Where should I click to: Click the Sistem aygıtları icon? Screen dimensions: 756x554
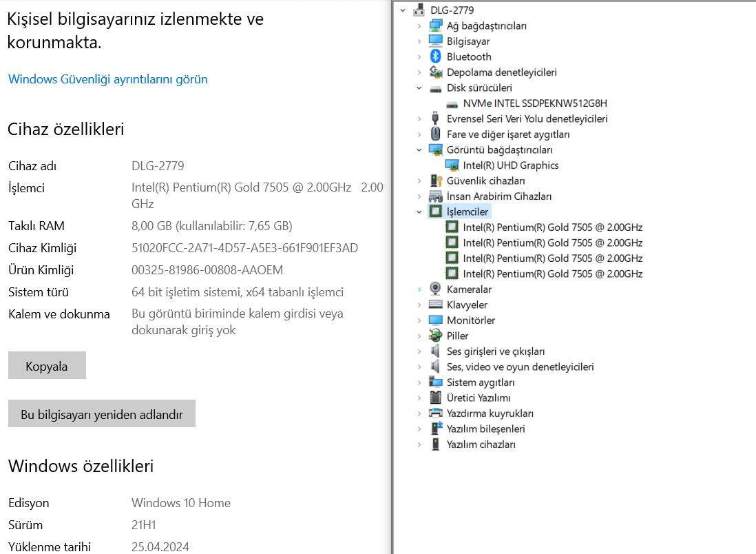pyautogui.click(x=435, y=382)
